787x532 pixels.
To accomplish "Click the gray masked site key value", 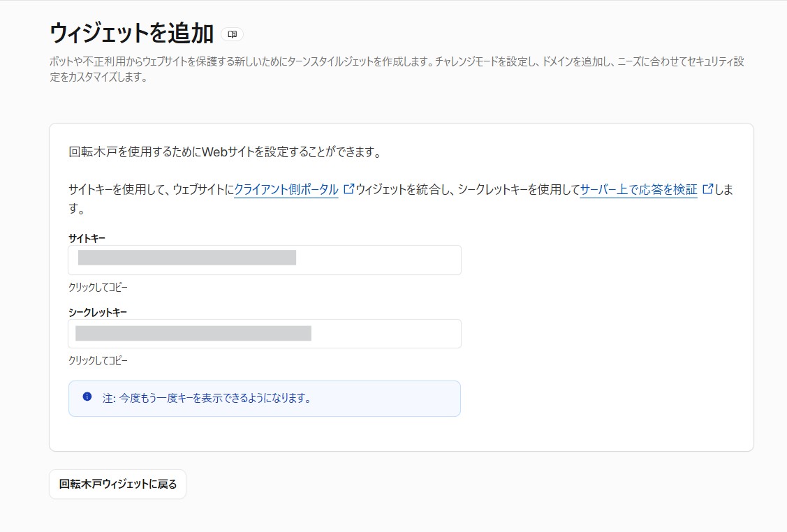I will tap(186, 258).
